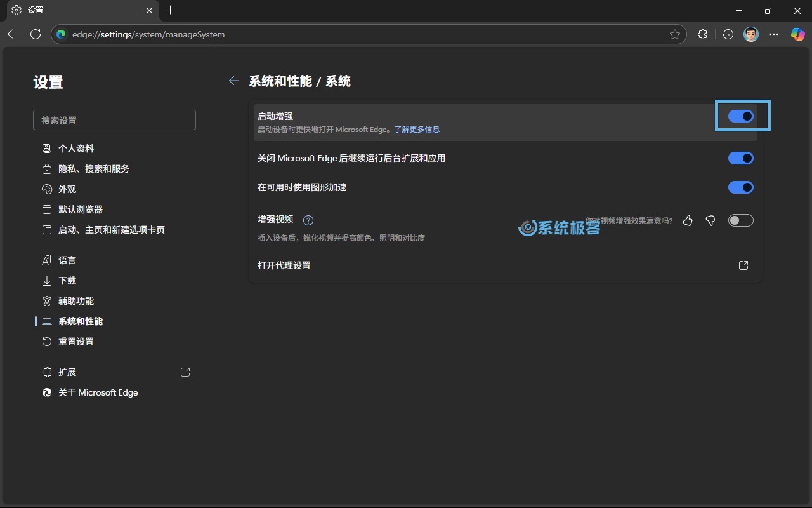Click the Edge site info icon in address bar
The width and height of the screenshot is (812, 508).
[x=62, y=34]
